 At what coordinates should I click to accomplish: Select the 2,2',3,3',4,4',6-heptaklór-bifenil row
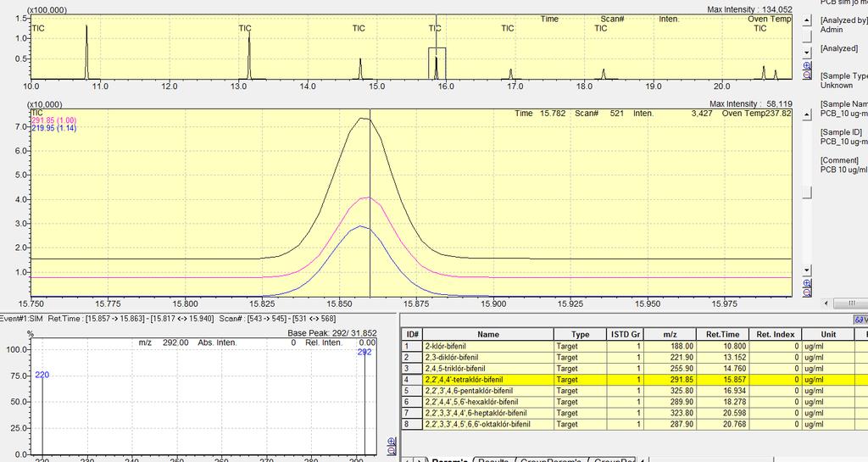(634, 413)
